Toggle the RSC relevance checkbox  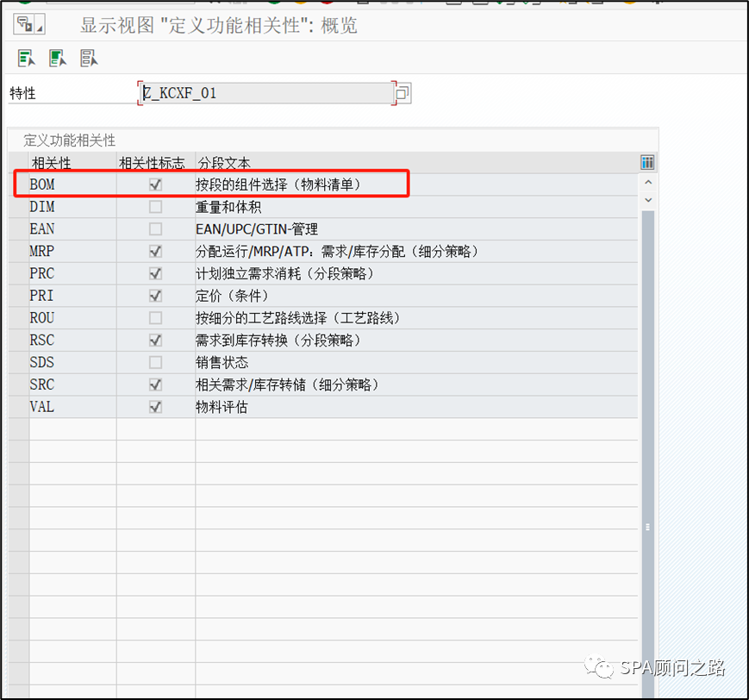[155, 341]
